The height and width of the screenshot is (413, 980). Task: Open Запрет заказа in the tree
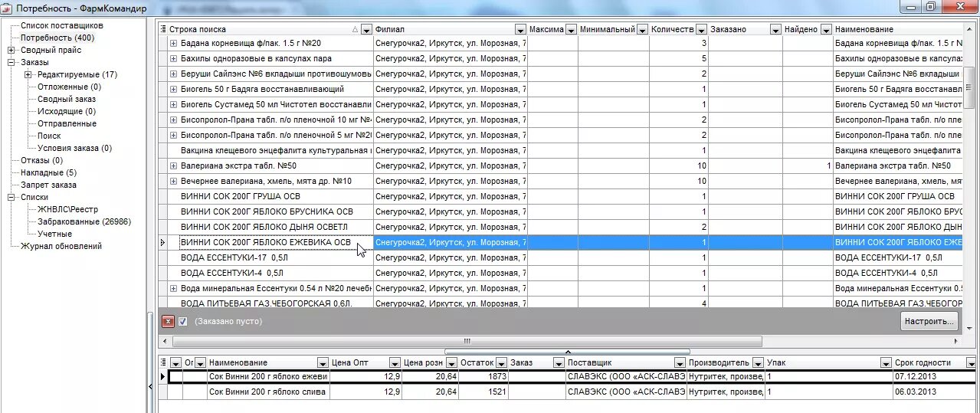coord(48,185)
